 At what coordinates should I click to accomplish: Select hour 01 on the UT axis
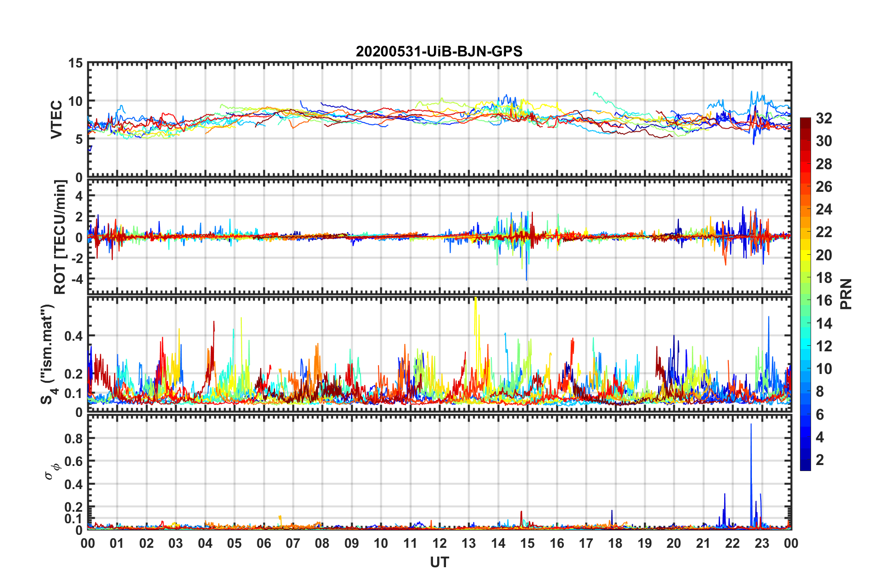point(117,543)
